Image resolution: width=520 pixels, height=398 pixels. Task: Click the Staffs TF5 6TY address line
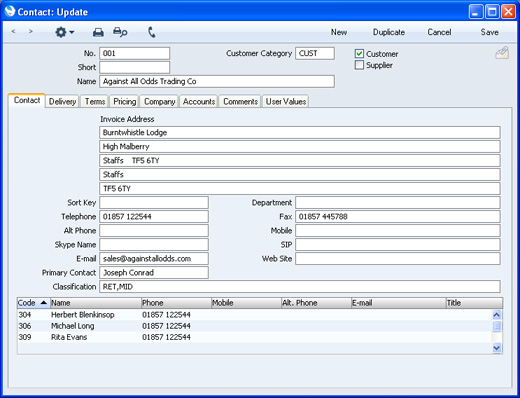(x=300, y=160)
